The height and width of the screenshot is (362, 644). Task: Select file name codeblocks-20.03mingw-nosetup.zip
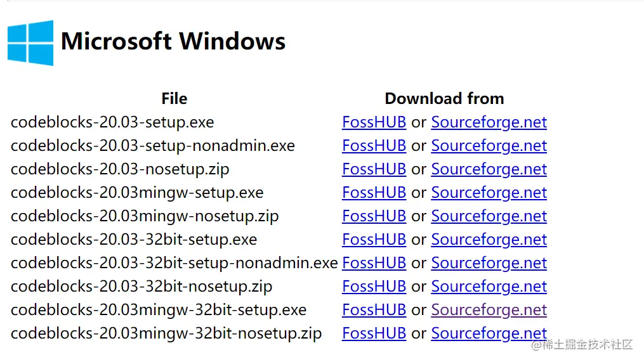(x=145, y=216)
